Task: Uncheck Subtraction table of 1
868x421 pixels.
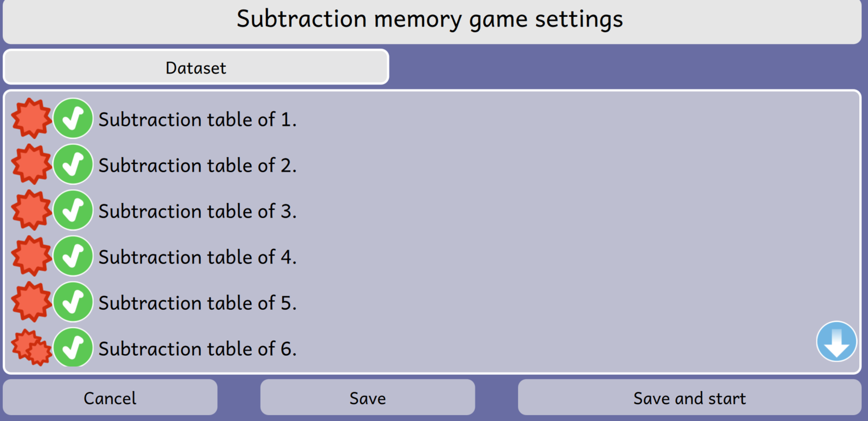Action: (x=73, y=118)
